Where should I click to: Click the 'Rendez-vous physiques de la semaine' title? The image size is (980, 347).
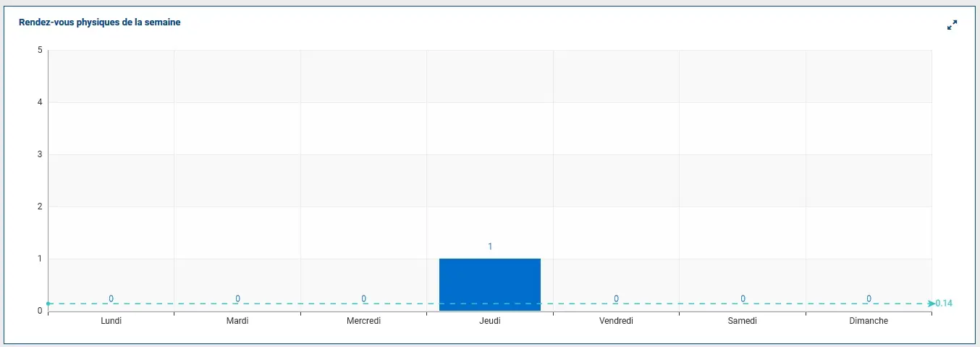[100, 22]
